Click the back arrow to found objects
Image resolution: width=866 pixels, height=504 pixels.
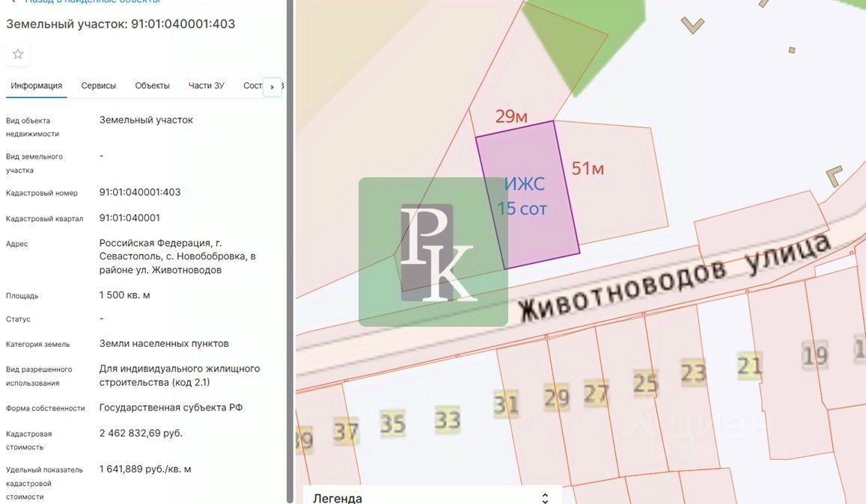[x=13, y=2]
